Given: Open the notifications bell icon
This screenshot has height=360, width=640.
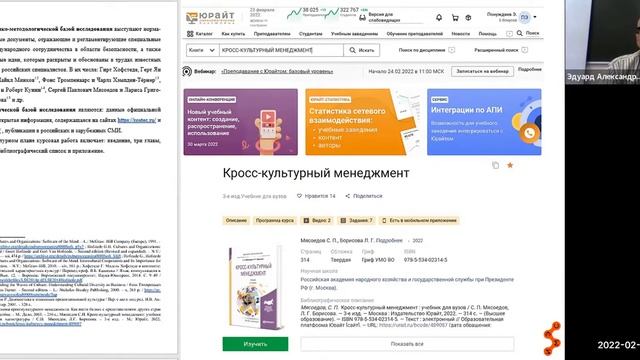Looking at the screenshot, I should click(x=439, y=18).
